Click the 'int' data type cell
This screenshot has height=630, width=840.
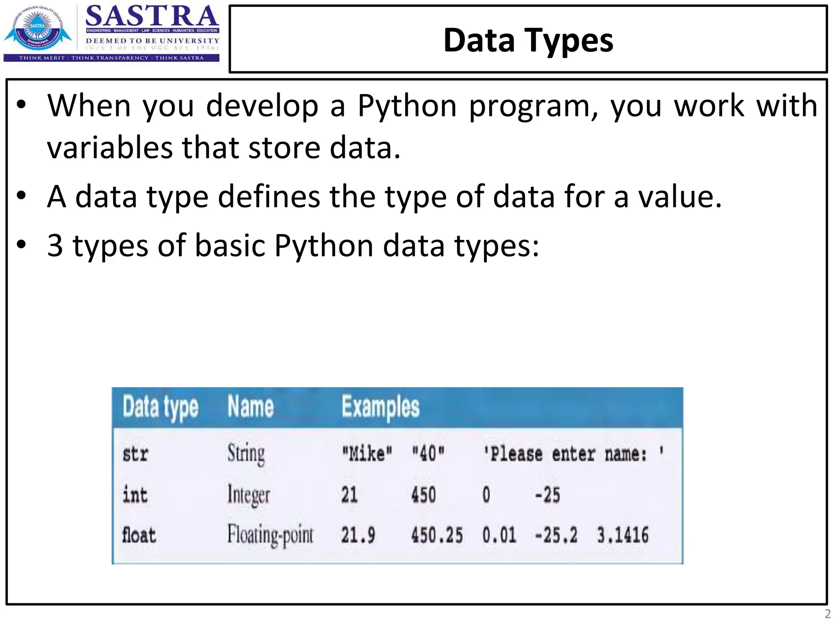135,495
